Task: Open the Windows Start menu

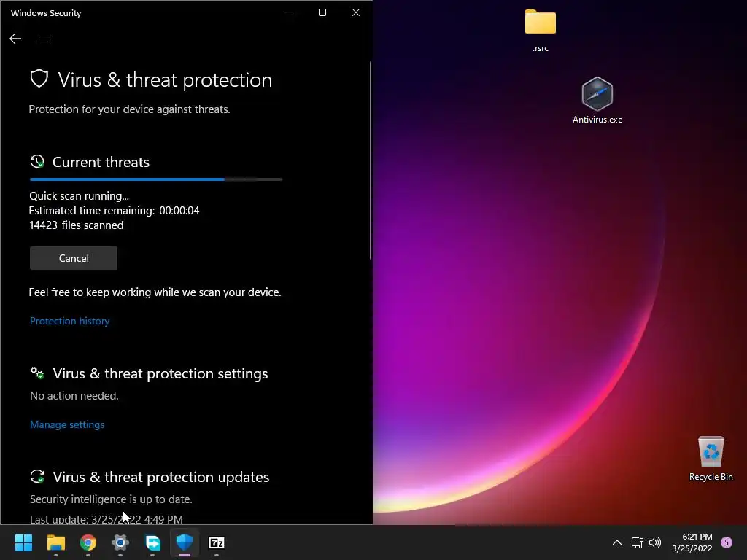Action: click(x=23, y=542)
